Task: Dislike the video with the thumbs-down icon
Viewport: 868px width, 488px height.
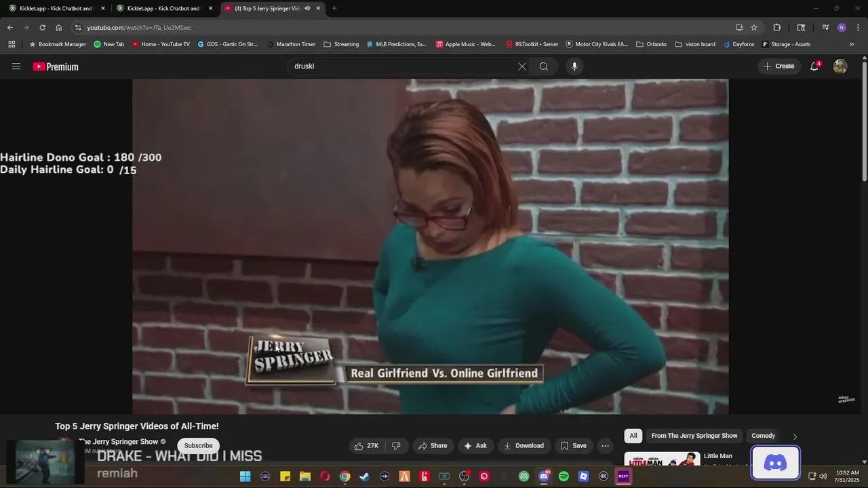Action: pyautogui.click(x=396, y=445)
